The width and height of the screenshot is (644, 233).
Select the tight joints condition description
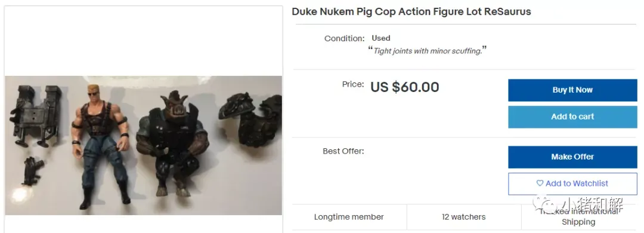tap(427, 51)
